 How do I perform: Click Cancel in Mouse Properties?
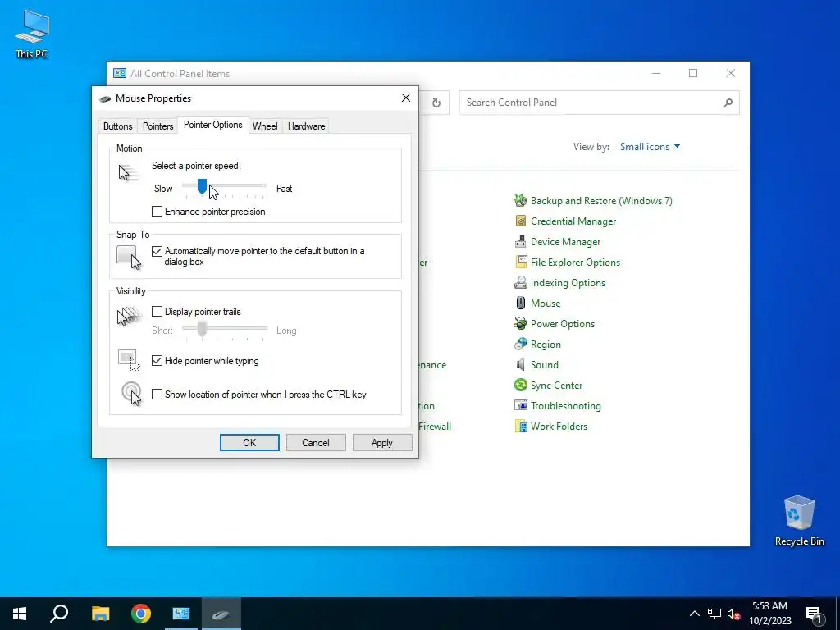click(x=316, y=442)
